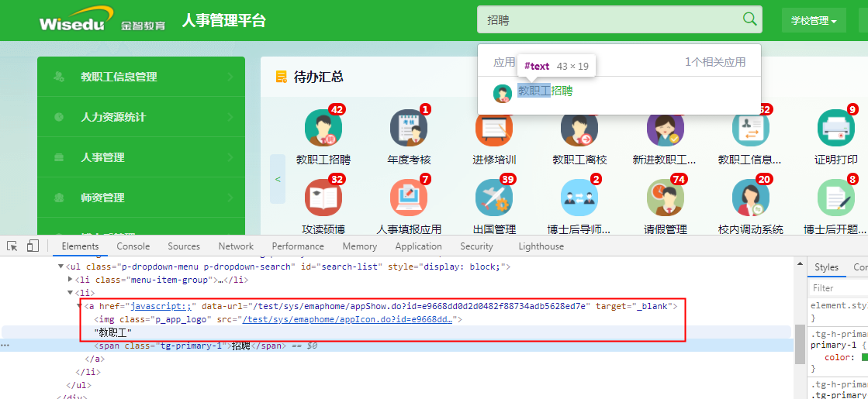Open the 人事填报应用 app icon
The height and width of the screenshot is (399, 868).
tap(409, 198)
